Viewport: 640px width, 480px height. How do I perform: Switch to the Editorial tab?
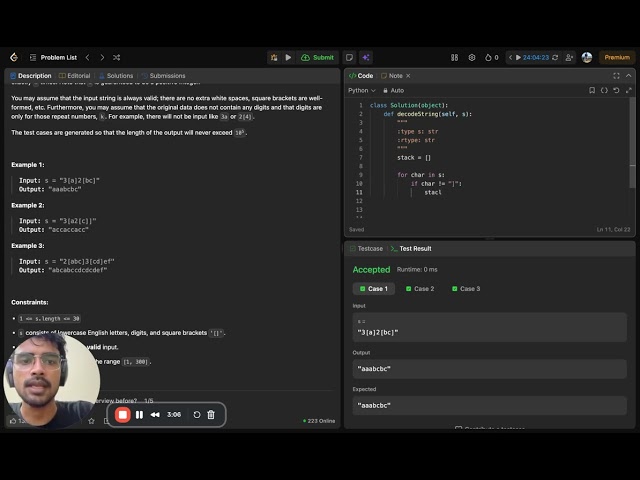[x=74, y=76]
